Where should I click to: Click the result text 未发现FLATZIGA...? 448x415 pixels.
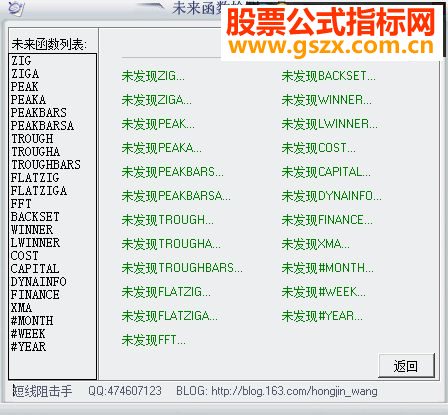click(x=170, y=316)
